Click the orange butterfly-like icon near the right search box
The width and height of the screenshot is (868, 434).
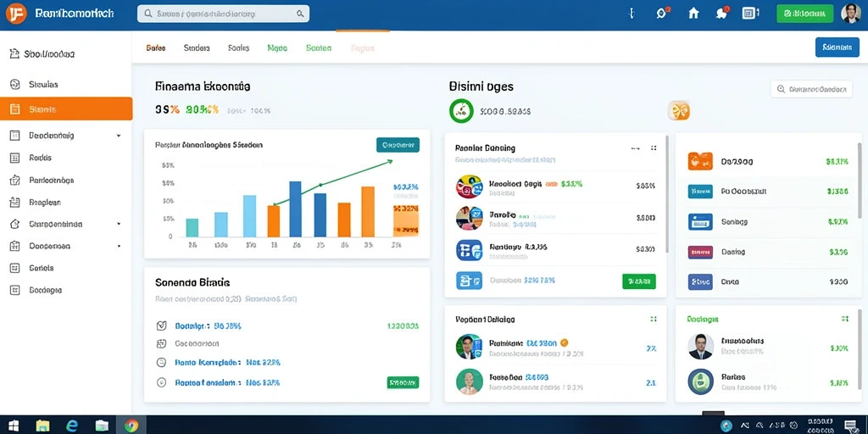click(x=679, y=111)
